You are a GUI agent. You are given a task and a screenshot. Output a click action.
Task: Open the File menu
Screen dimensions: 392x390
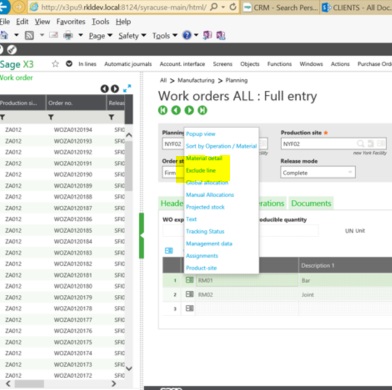pyautogui.click(x=5, y=22)
